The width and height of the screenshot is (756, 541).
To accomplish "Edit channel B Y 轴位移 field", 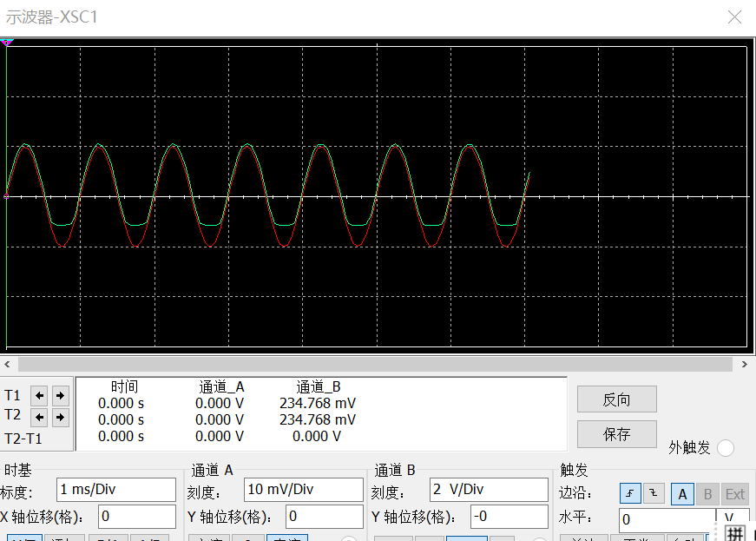I will 509,517.
